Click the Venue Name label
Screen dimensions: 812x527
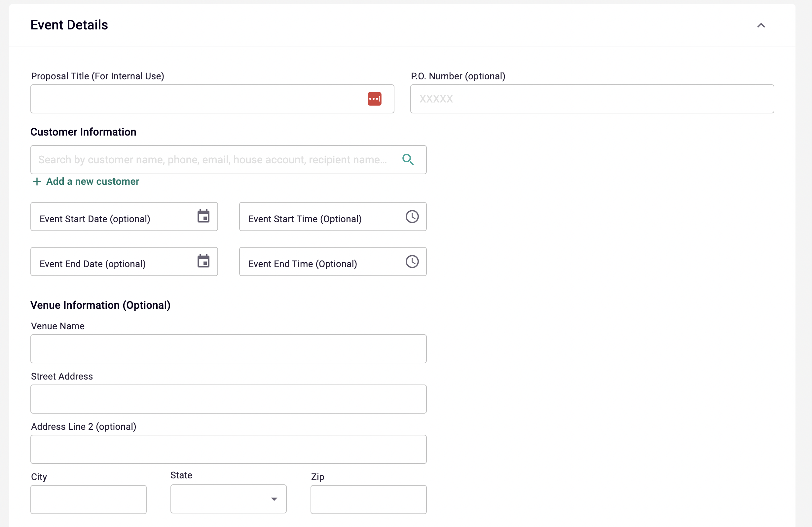58,326
